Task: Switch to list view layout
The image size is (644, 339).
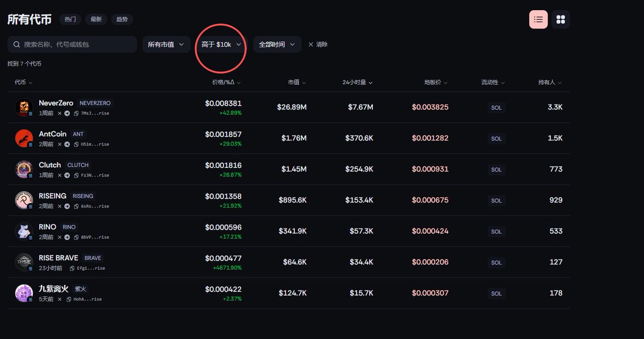Action: 538,19
